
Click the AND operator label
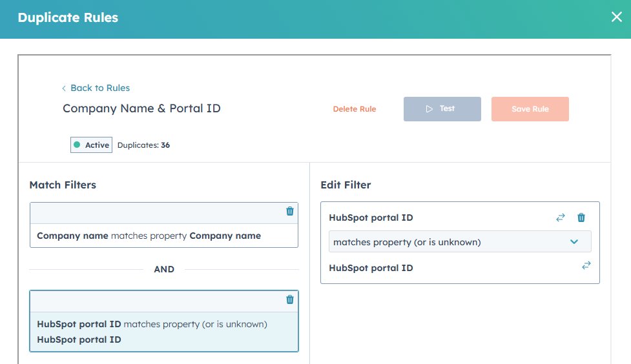click(164, 270)
